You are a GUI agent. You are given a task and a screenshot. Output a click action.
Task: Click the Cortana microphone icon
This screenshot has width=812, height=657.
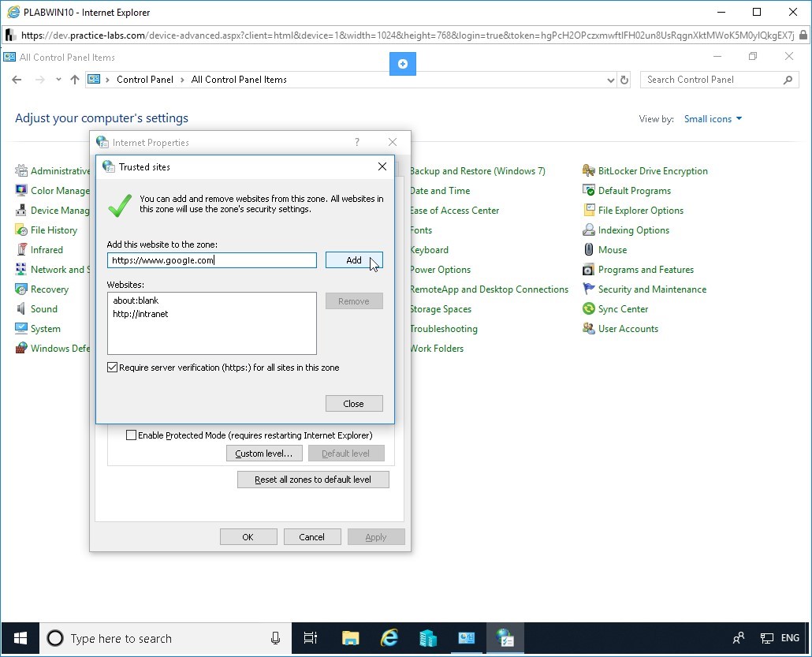coord(275,638)
